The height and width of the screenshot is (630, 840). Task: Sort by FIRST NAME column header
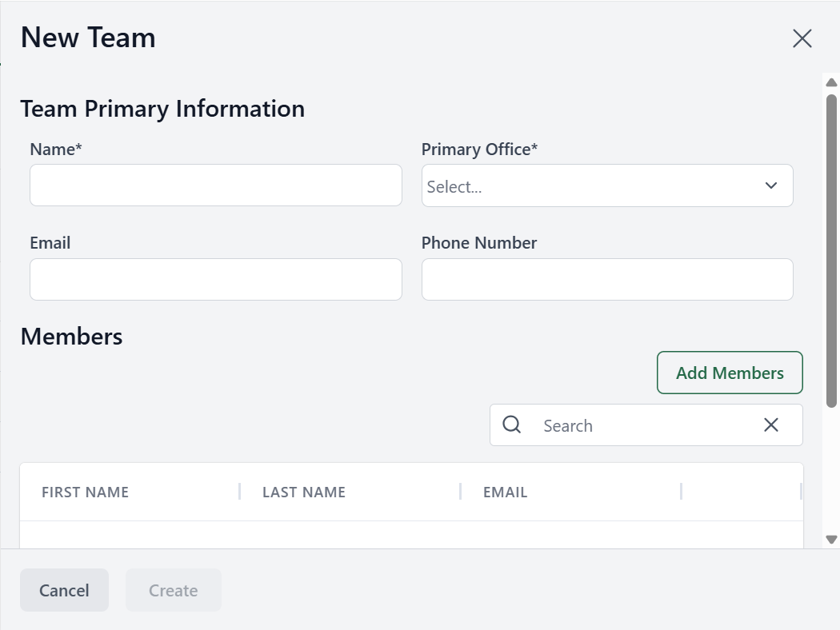[86, 492]
